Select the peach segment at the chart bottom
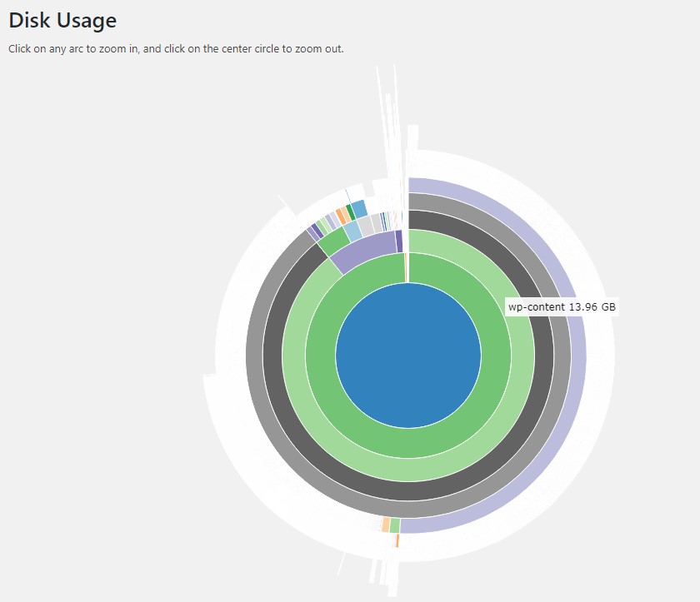 pyautogui.click(x=385, y=525)
